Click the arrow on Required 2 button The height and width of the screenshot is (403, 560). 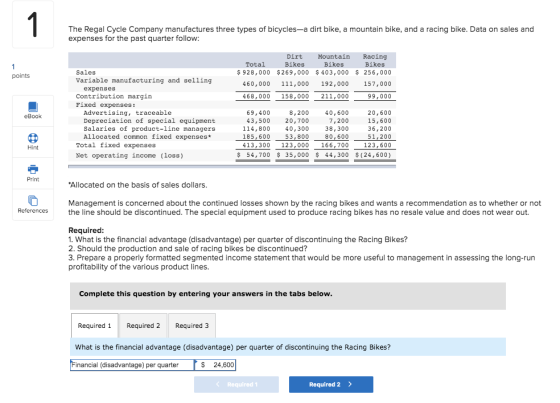click(350, 384)
